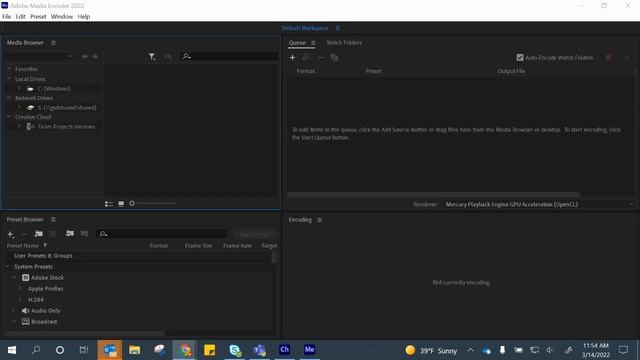This screenshot has height=360, width=640.
Task: Open Edit menu
Action: tap(20, 17)
